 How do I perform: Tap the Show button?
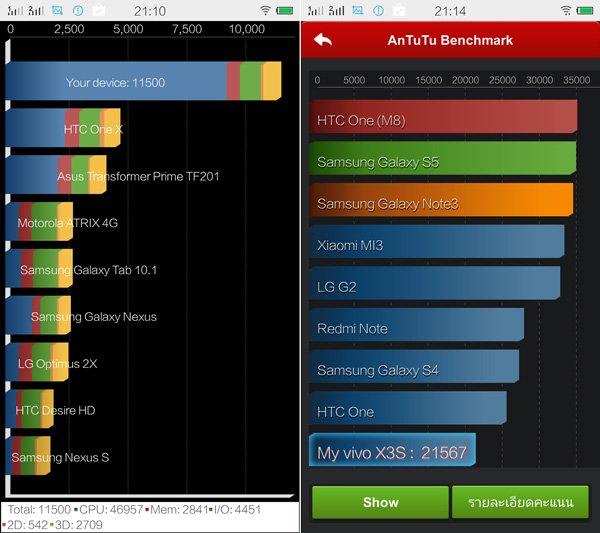tap(380, 502)
